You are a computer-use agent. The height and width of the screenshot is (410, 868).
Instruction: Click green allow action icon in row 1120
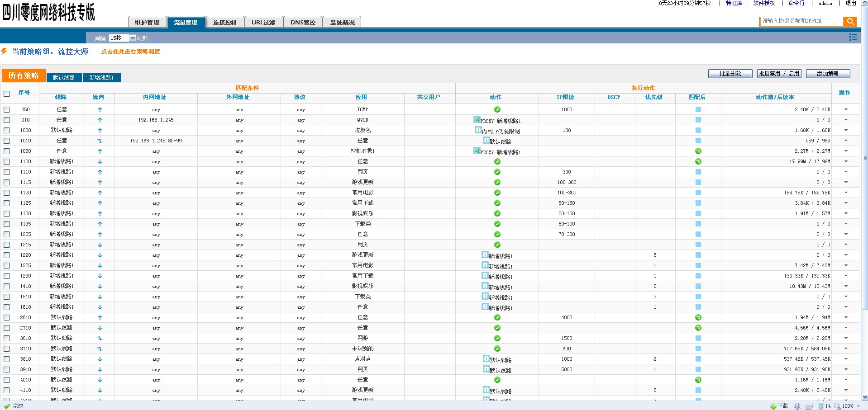point(497,193)
